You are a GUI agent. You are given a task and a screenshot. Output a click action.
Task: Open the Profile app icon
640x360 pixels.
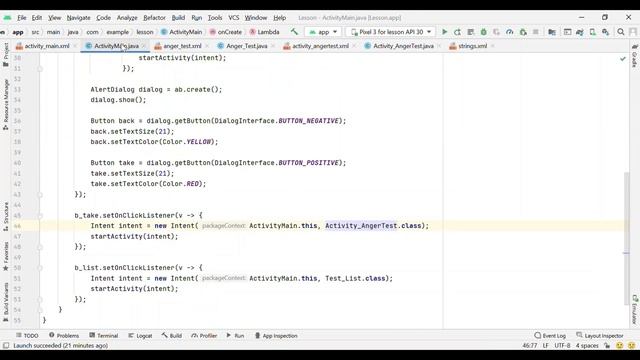(509, 32)
